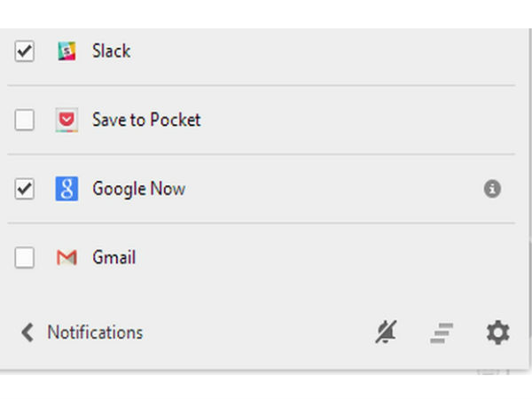Select the Slack label
The height and width of the screenshot is (399, 532).
click(x=112, y=51)
